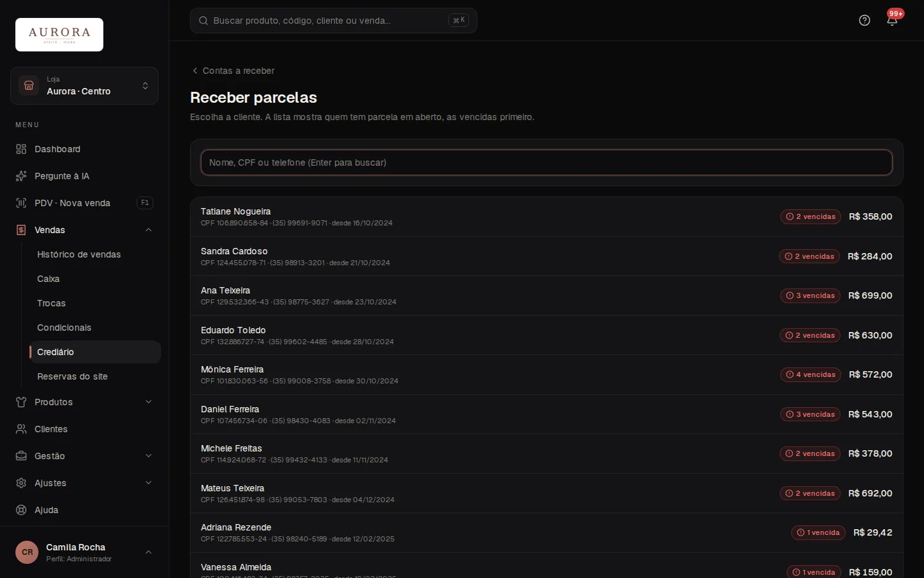
Task: Open the Ajuda menu item
Action: [84, 510]
